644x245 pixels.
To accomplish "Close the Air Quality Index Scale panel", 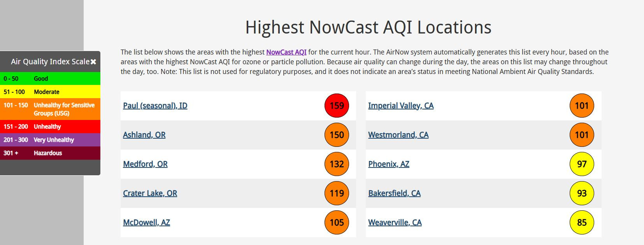I will (x=93, y=62).
